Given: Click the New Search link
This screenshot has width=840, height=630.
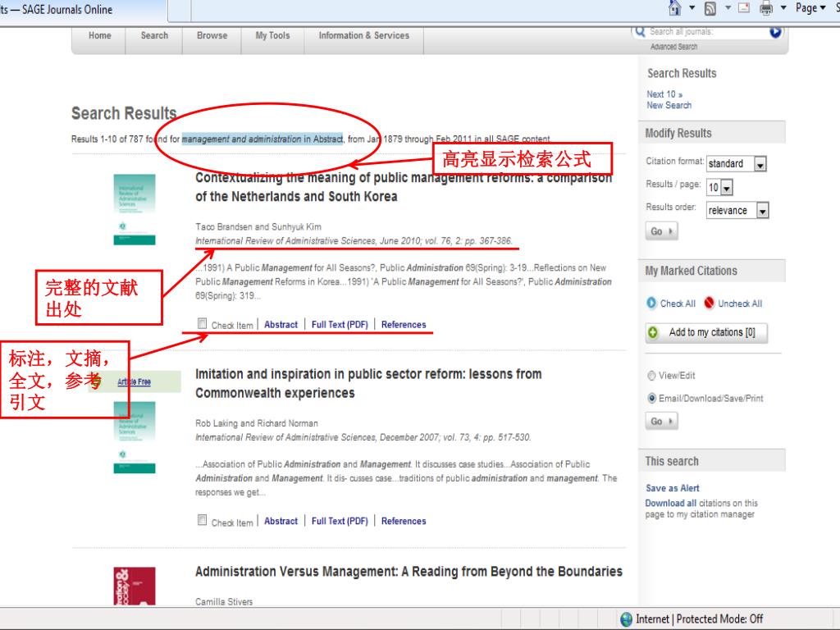Looking at the screenshot, I should coord(669,106).
